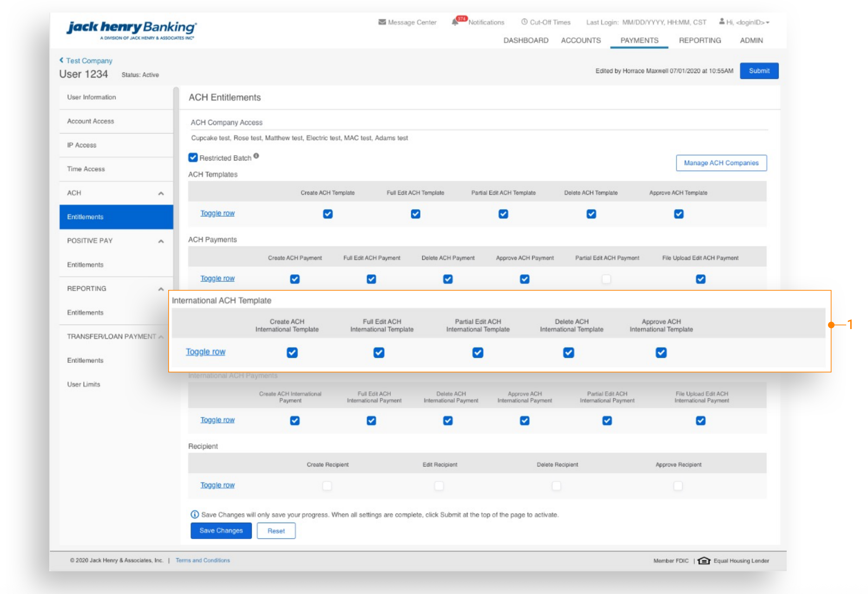This screenshot has width=868, height=594.
Task: Open the Terms and Conditions link
Action: pyautogui.click(x=203, y=561)
